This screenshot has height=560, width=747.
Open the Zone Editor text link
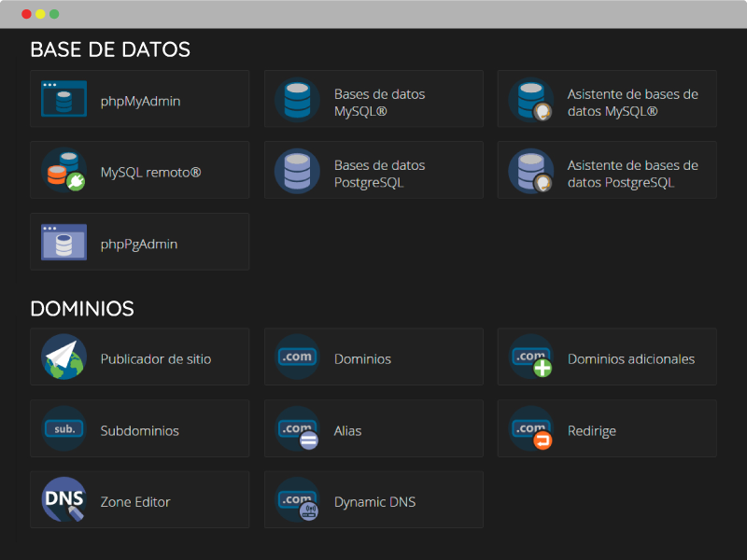(x=135, y=502)
